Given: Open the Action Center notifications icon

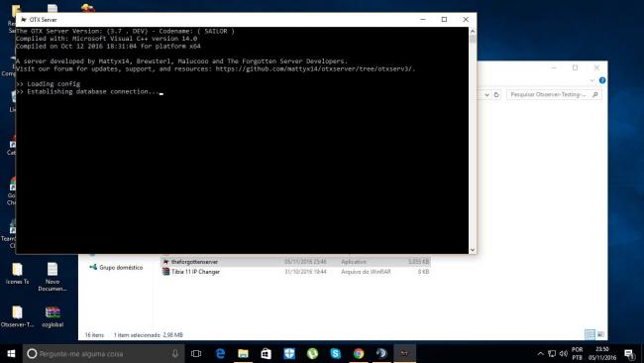Looking at the screenshot, I should tap(629, 353).
